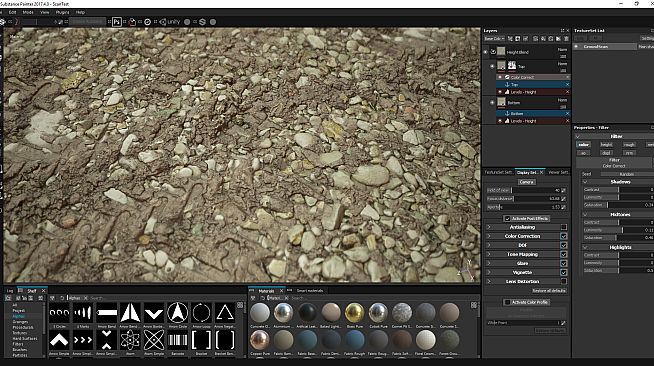This screenshot has width=654, height=366.
Task: Open the Help menu
Action: point(80,13)
